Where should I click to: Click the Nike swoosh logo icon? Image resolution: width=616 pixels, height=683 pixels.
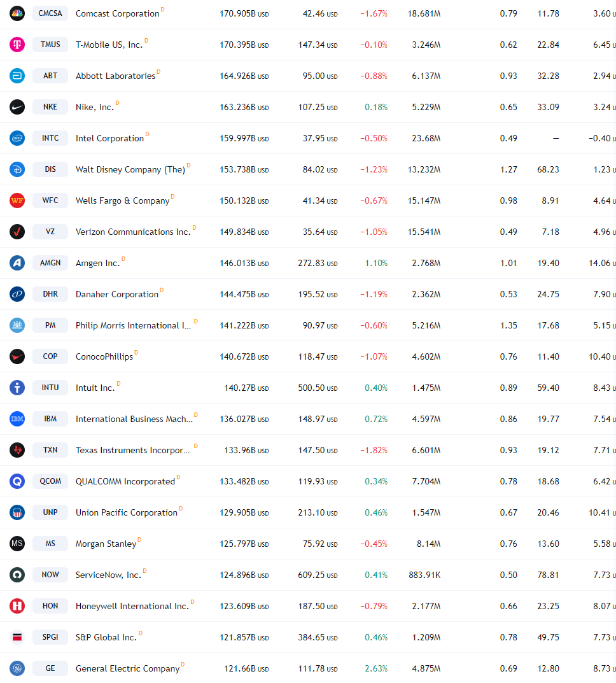click(17, 107)
